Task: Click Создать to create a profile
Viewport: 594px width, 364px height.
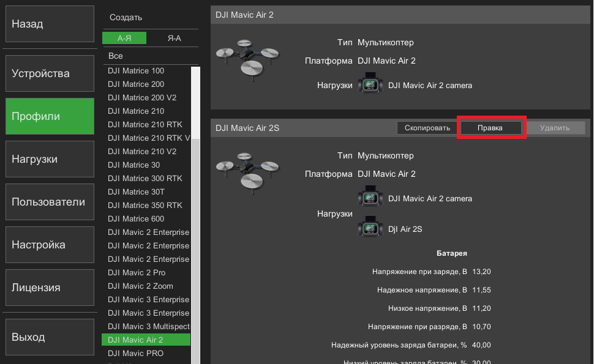Action: coord(126,17)
